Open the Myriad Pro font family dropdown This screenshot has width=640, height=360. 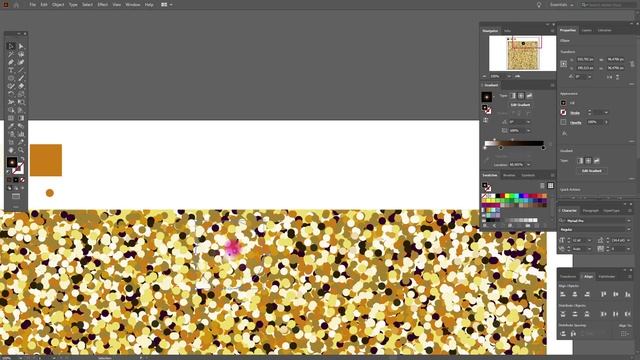coord(629,221)
